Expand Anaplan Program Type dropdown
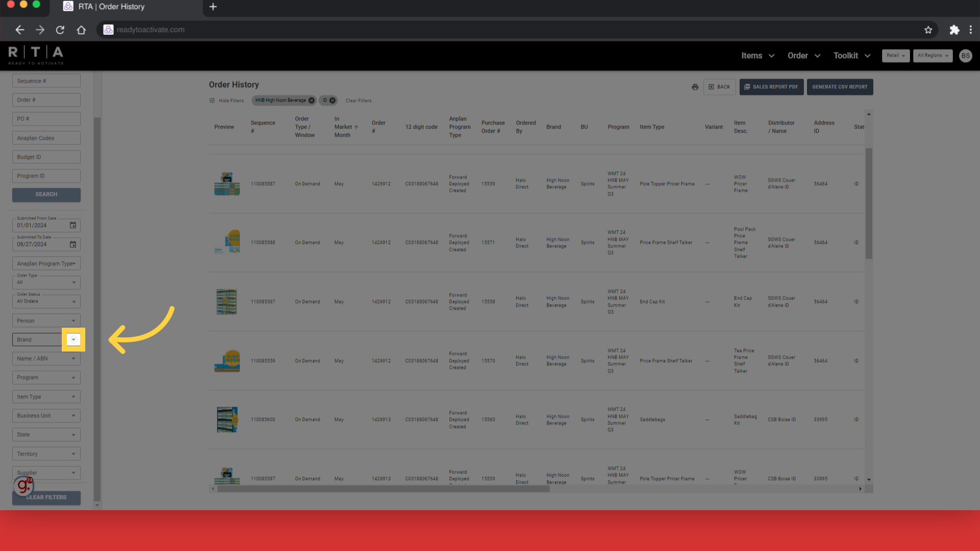The image size is (980, 551). point(46,264)
